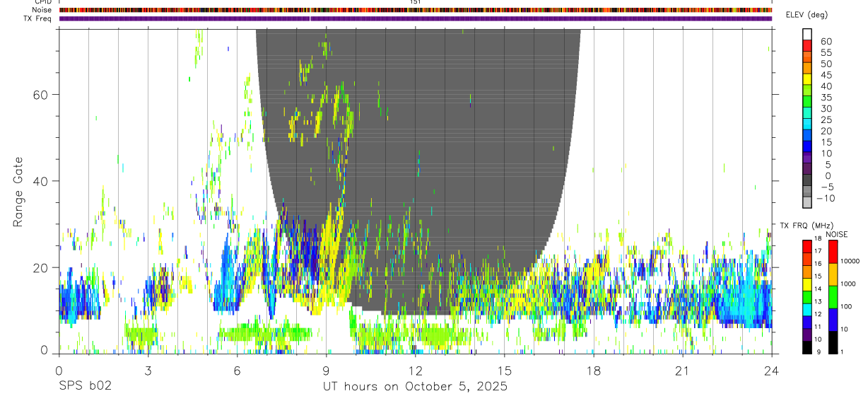This screenshot has width=868, height=401.
Task: Click the "ELEV (deg)" color bar title
Action: [x=807, y=15]
